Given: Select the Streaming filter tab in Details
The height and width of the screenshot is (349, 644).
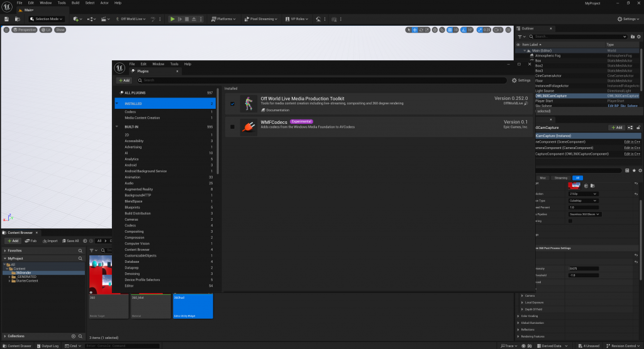Looking at the screenshot, I should coord(560,178).
